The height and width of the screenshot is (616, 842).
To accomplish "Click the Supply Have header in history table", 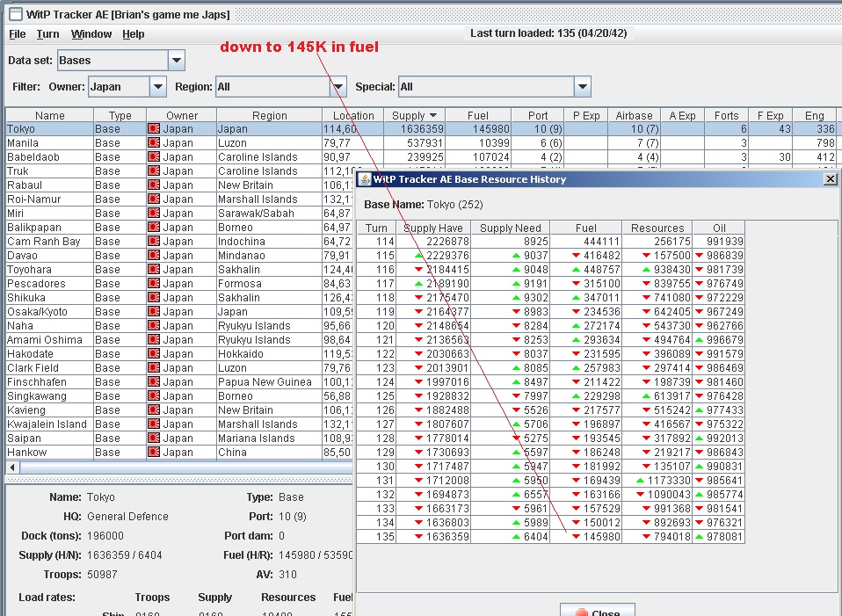I will (x=432, y=228).
